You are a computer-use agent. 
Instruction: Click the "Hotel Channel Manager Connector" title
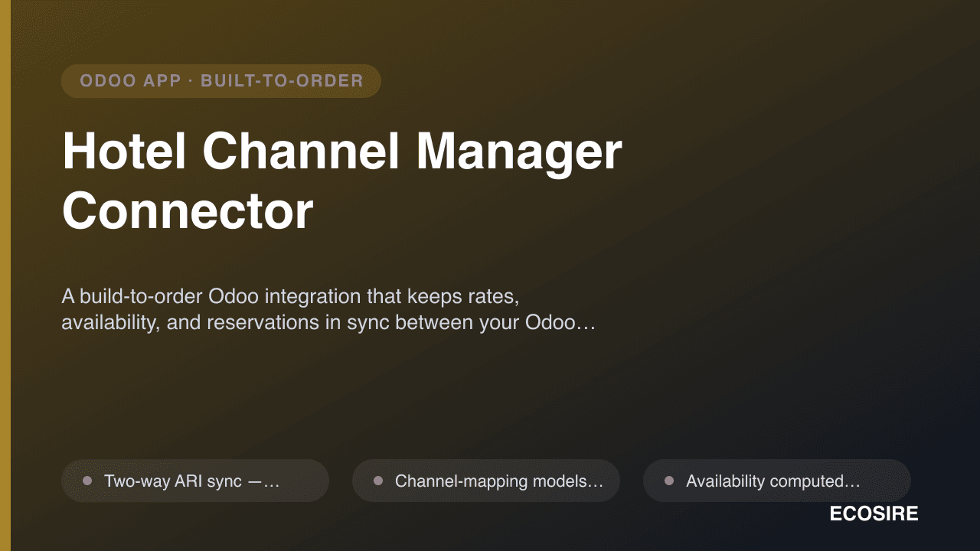point(341,181)
